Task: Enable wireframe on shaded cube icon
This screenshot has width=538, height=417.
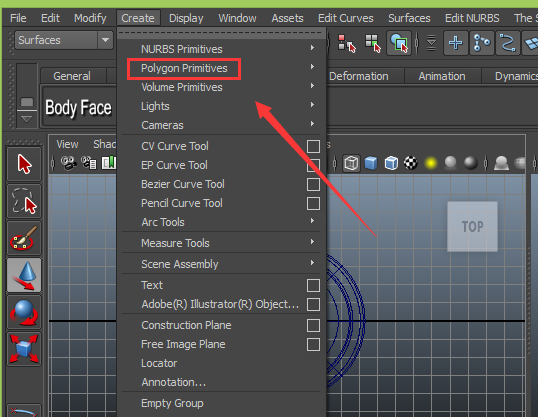Action: tap(391, 163)
